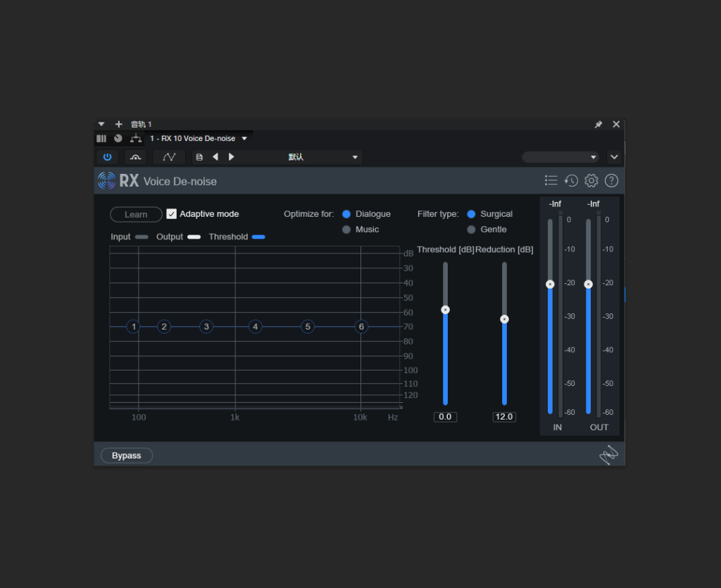Uncheck the Adaptive mode checkbox
Image resolution: width=721 pixels, height=588 pixels.
[x=172, y=214]
